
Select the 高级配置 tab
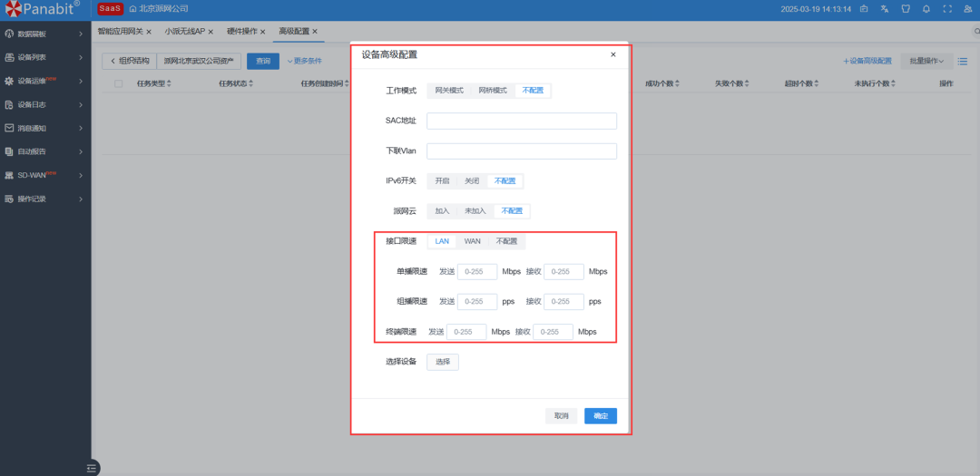294,31
